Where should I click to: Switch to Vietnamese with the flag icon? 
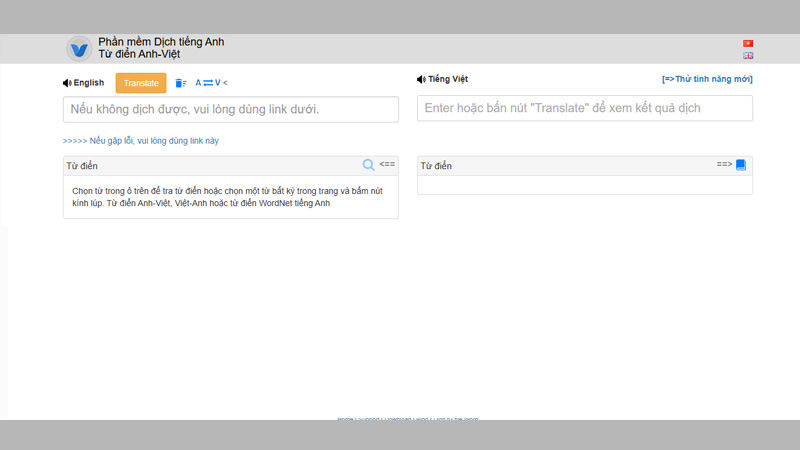click(x=748, y=44)
